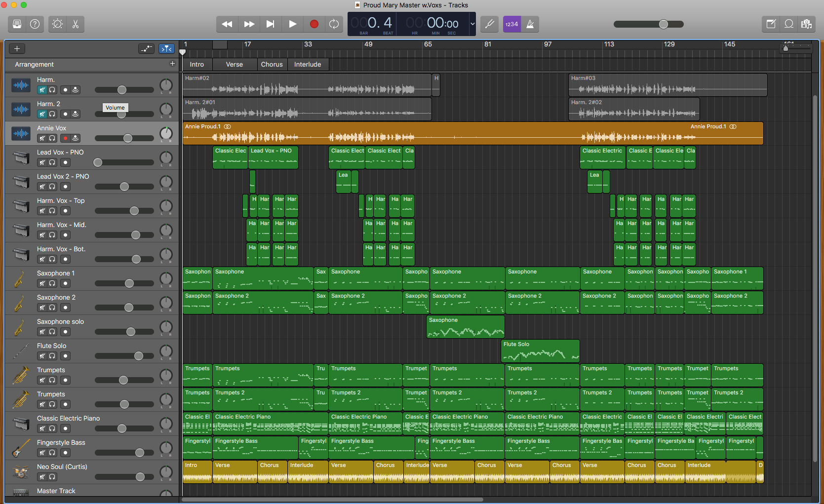
Task: Click the Annie Vox waveform track icon
Action: 21,133
